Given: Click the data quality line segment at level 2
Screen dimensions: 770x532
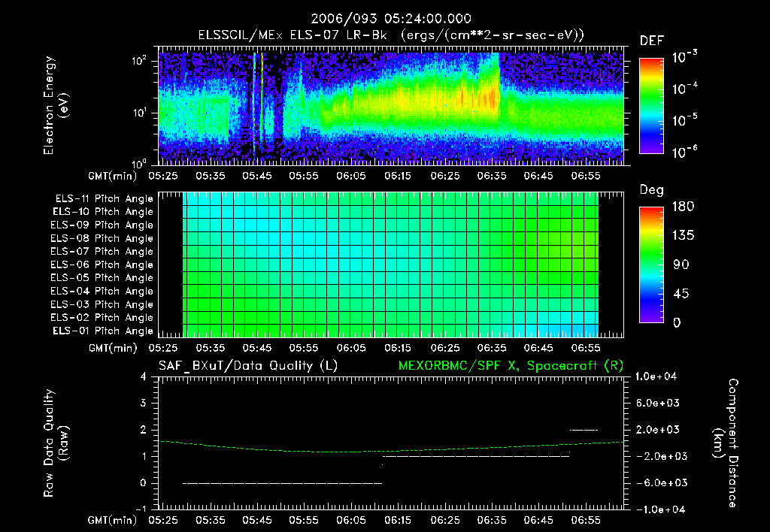Looking at the screenshot, I should (584, 431).
